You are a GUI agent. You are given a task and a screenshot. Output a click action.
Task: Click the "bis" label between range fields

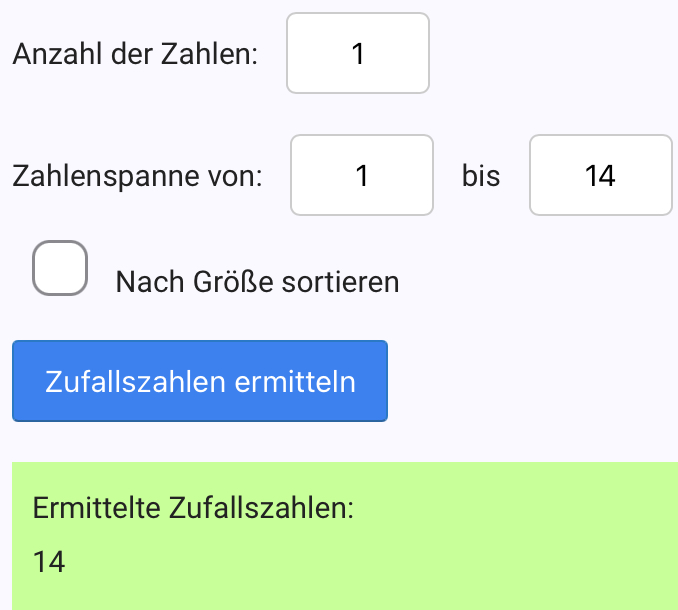tap(481, 177)
